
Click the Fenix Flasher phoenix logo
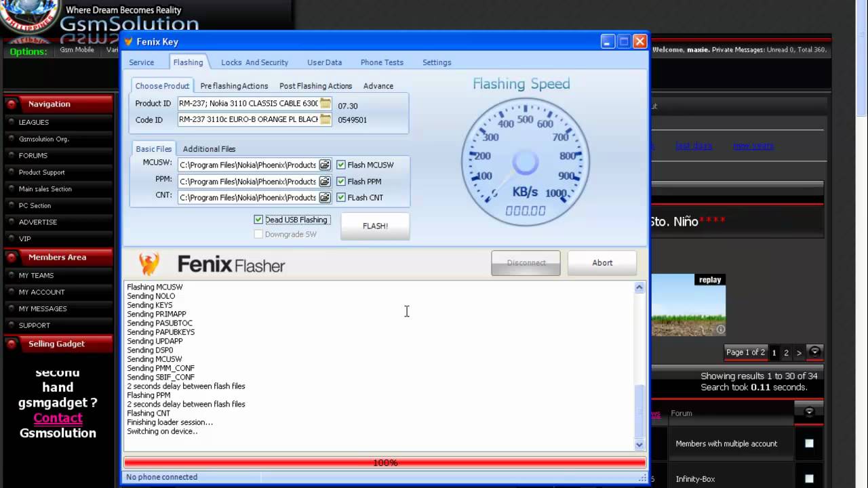149,264
